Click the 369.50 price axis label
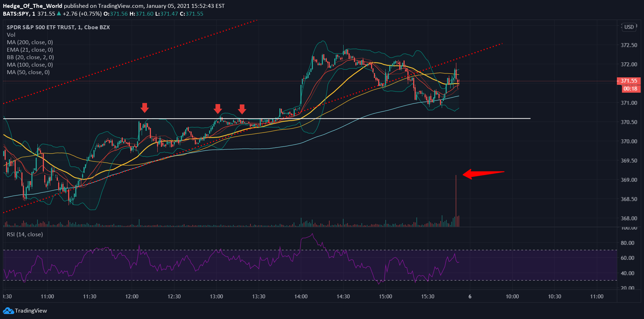Image resolution: width=644 pixels, height=319 pixels. coord(629,161)
